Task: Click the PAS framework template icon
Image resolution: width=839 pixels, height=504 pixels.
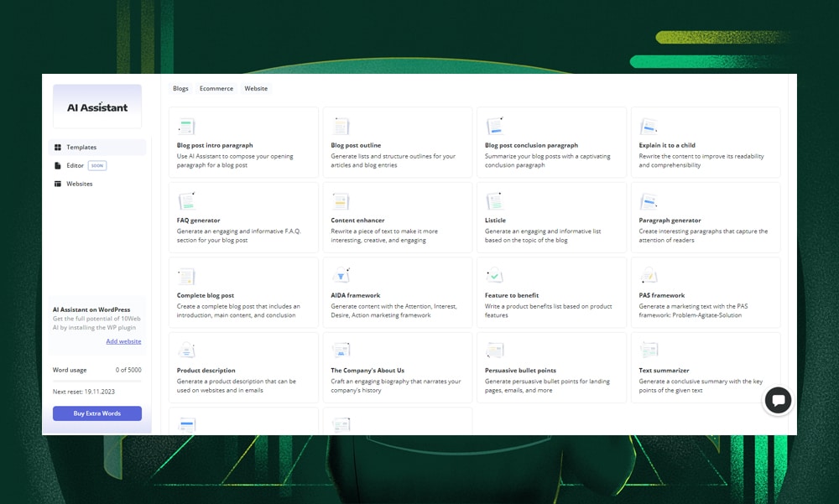Action: coord(649,276)
